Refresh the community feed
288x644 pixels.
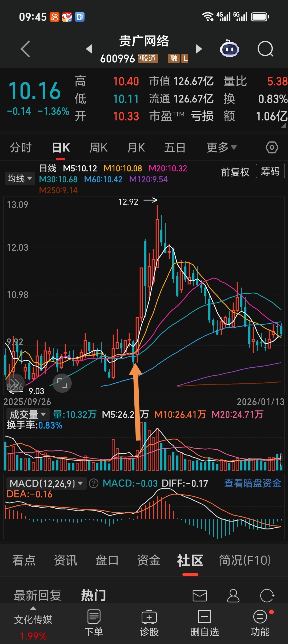[267, 596]
